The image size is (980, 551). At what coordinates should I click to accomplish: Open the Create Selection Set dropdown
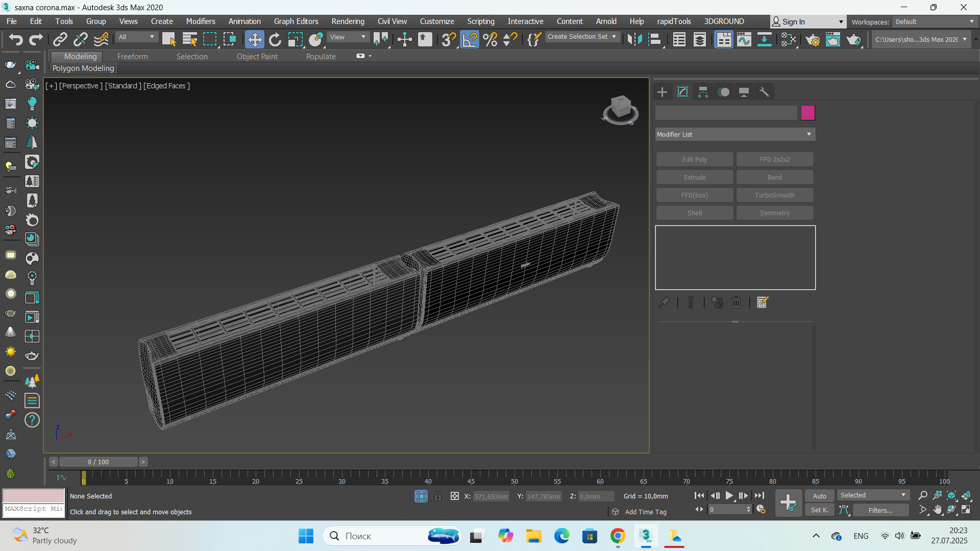582,37
